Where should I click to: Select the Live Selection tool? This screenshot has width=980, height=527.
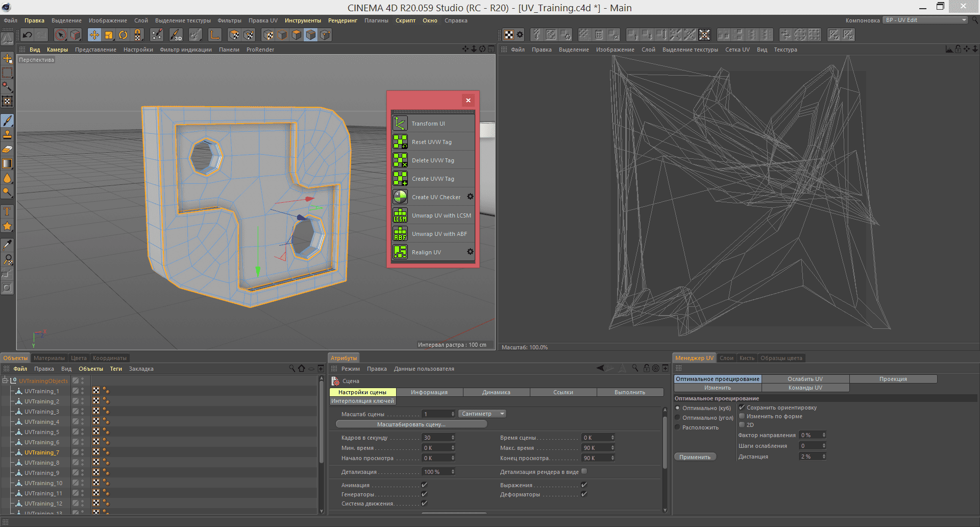(x=61, y=35)
